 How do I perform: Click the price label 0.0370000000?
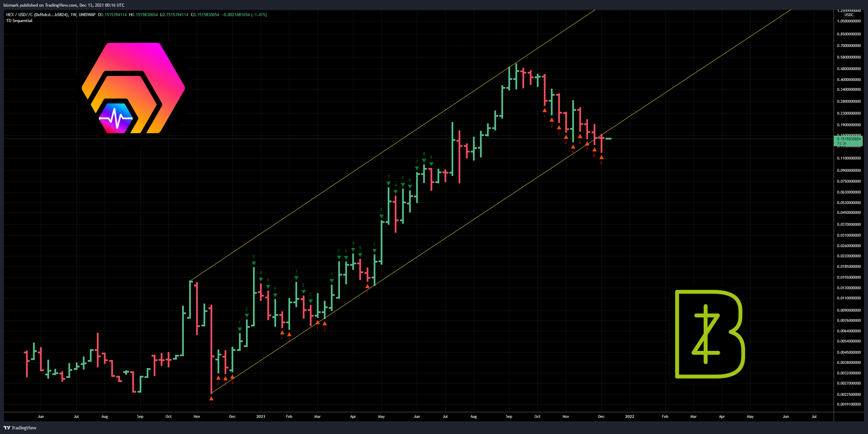pos(849,225)
